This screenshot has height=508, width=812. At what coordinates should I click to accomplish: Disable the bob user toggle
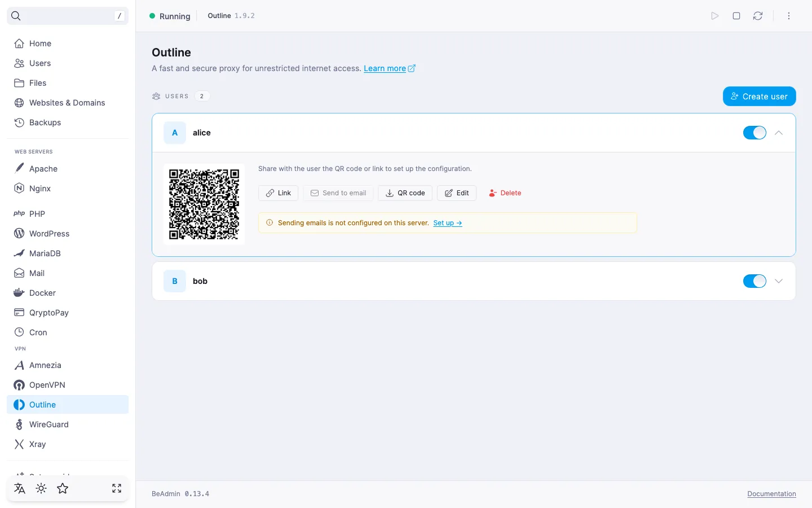754,281
